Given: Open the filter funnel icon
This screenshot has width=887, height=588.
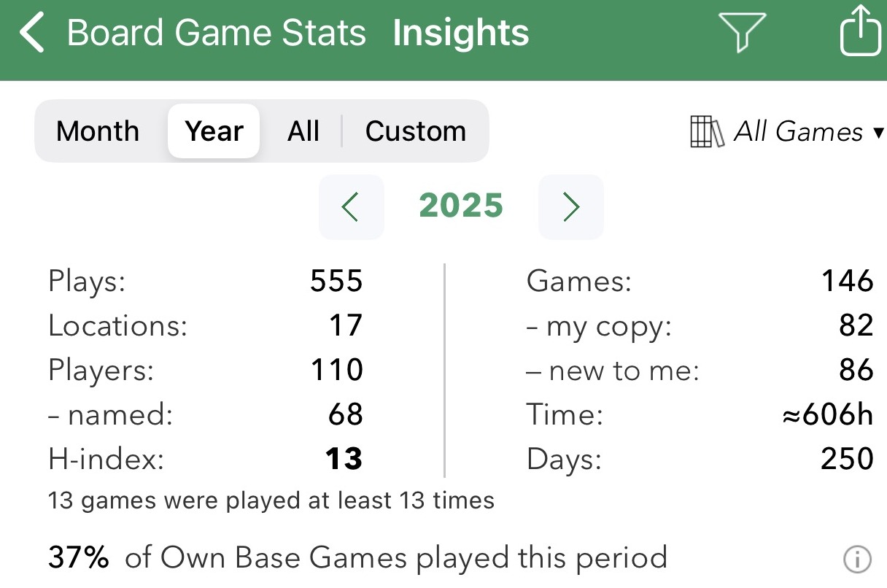Looking at the screenshot, I should 742,33.
